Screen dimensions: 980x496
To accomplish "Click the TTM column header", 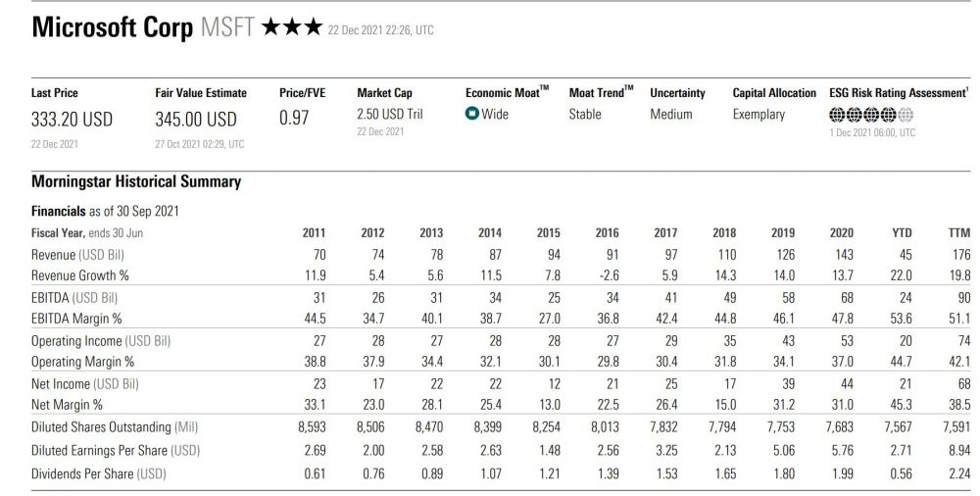I will pyautogui.click(x=958, y=233).
